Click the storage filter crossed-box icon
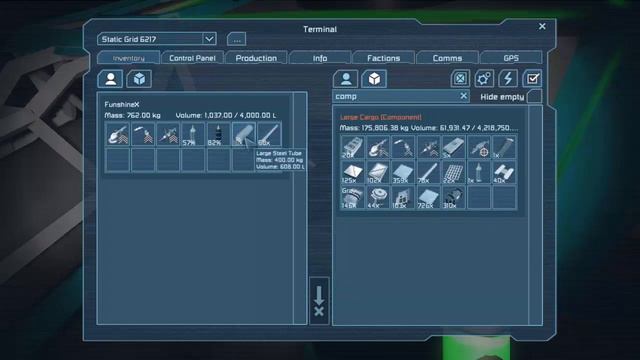Screen dimensions: 640x360 [x=460, y=79]
